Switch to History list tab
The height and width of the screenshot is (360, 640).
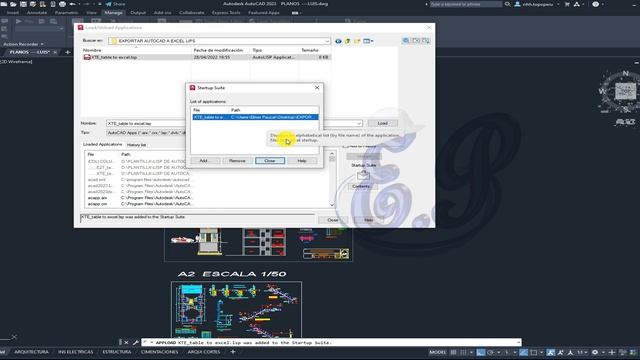(x=136, y=145)
